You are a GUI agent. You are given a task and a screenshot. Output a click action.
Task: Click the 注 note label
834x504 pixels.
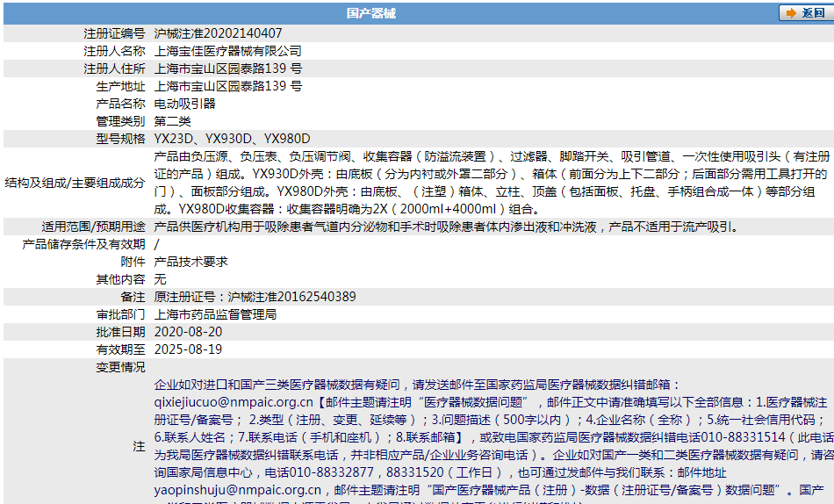click(139, 446)
